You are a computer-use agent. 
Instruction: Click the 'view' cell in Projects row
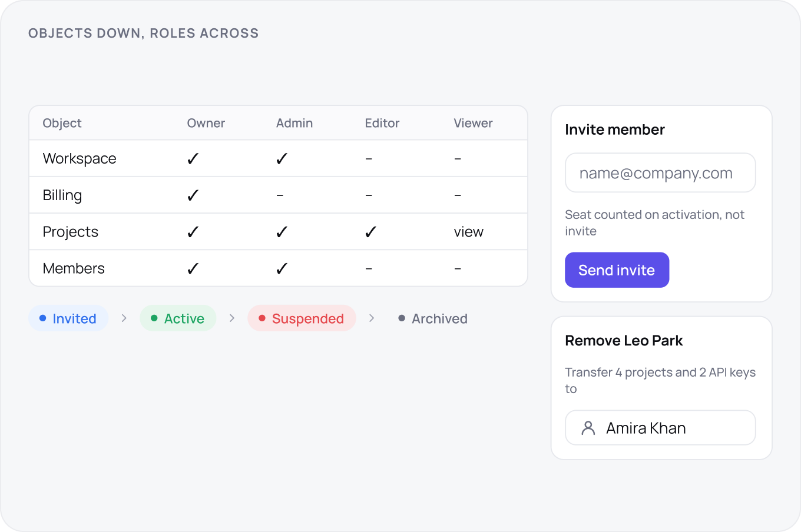pos(468,232)
